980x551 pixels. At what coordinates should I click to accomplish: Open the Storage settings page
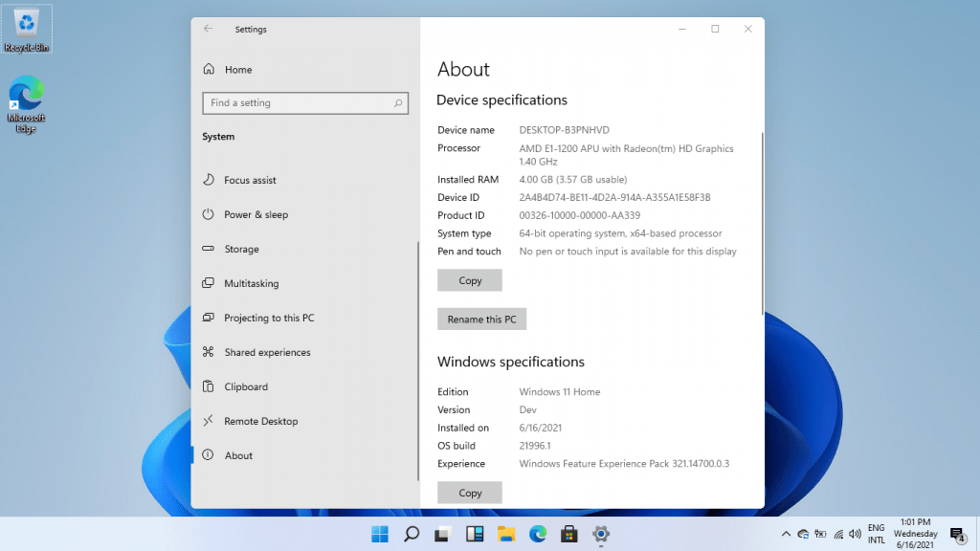pos(241,249)
